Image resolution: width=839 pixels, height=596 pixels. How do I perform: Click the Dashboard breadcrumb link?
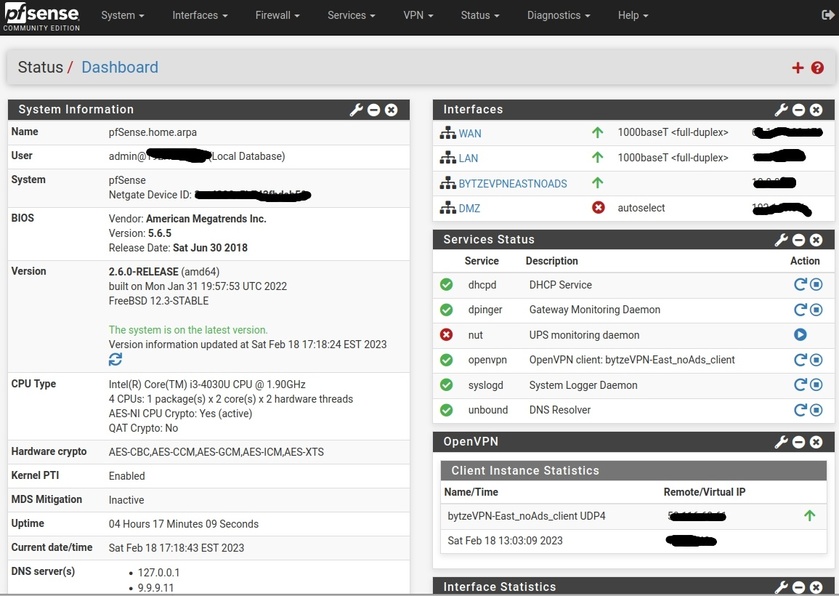click(120, 67)
